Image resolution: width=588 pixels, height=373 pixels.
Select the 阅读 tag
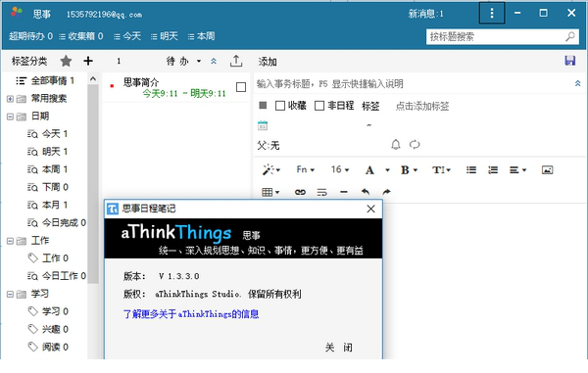tap(48, 348)
